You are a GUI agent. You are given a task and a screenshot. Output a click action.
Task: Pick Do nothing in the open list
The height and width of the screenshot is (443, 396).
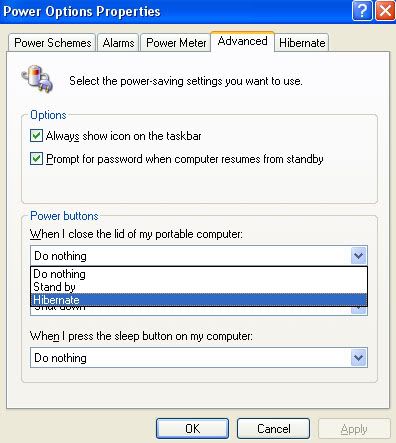[199, 274]
